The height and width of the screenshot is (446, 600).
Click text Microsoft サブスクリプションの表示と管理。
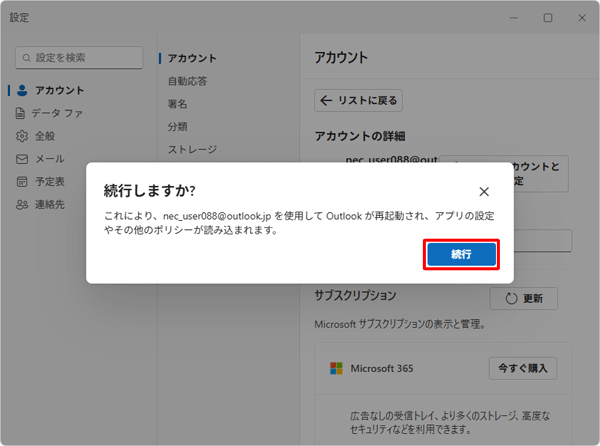400,324
